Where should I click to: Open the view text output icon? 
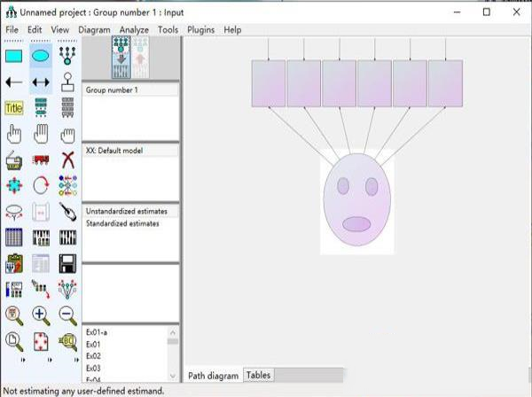[41, 263]
